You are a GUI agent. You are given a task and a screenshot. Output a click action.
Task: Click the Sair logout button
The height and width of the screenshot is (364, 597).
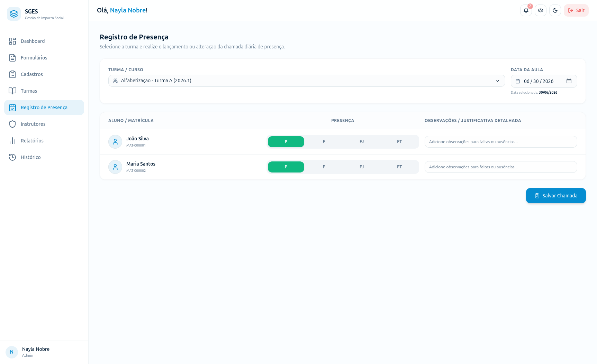[576, 10]
